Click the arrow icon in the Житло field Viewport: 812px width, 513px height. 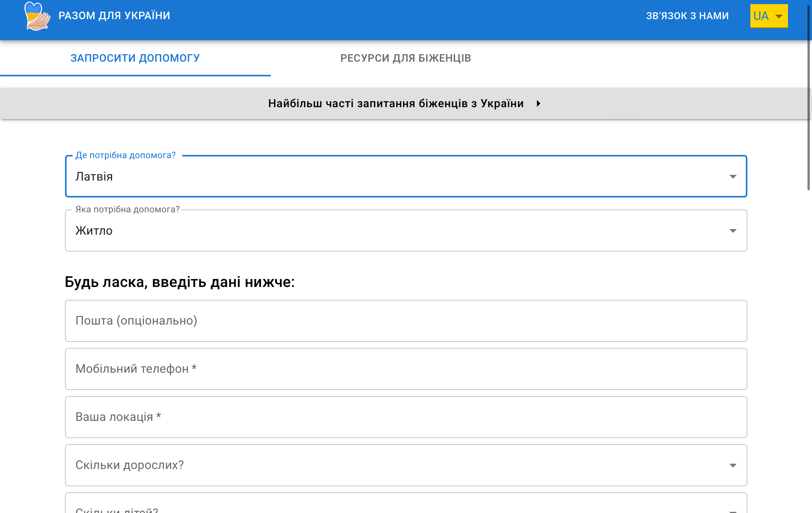coord(733,231)
